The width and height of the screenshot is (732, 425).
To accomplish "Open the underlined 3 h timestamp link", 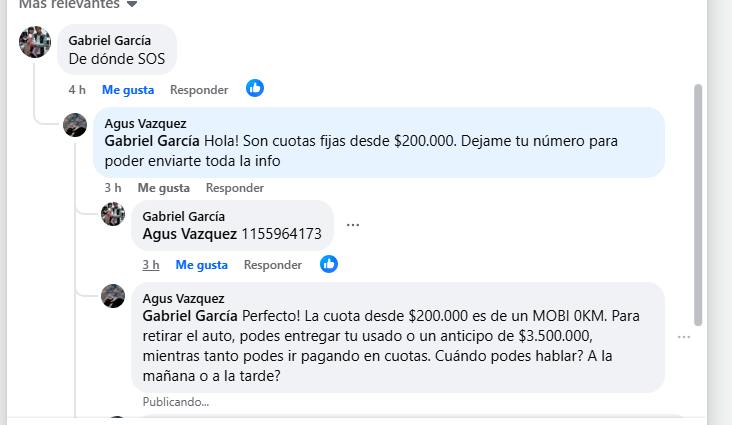I will (x=151, y=265).
